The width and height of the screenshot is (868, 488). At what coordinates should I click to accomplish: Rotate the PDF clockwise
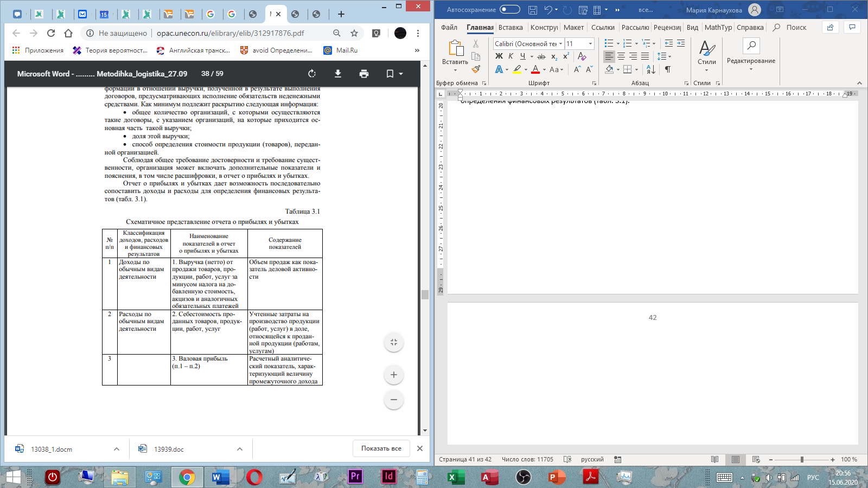(x=312, y=74)
